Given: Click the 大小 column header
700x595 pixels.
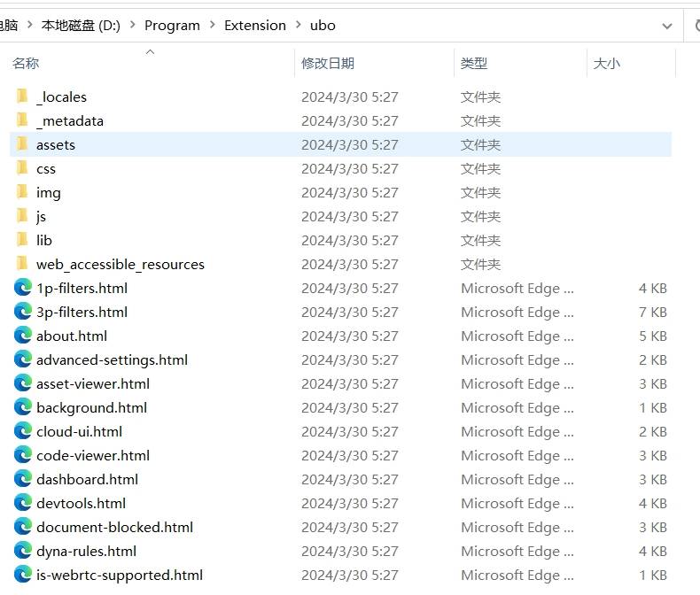Looking at the screenshot, I should (607, 64).
